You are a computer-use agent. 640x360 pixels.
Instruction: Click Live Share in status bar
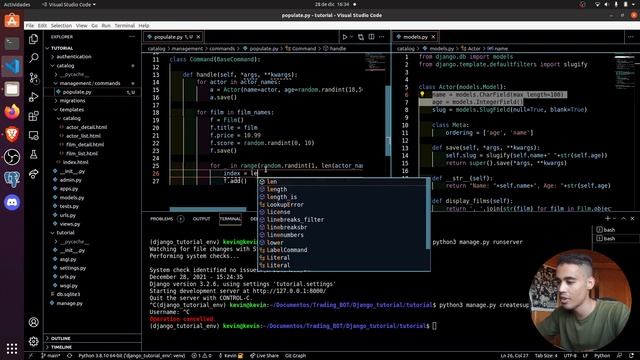[x=264, y=356]
